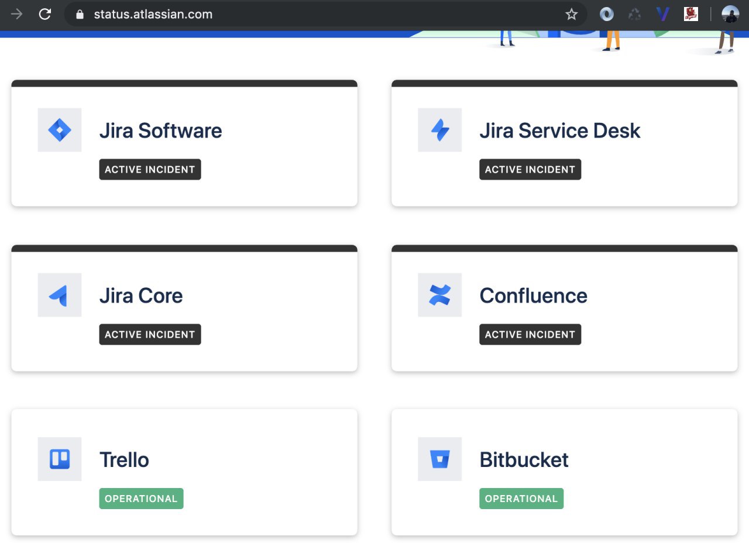Bookmark this page using the star icon
Image resolution: width=749 pixels, height=560 pixels.
click(572, 14)
